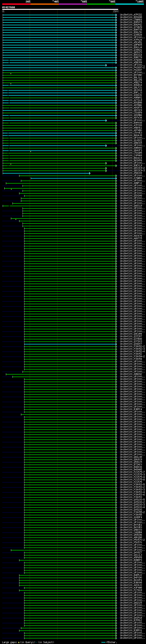This screenshot has height=644, width=146.
Task: Open UniRef100_A5ACK8 short hit
Action: (131, 173)
